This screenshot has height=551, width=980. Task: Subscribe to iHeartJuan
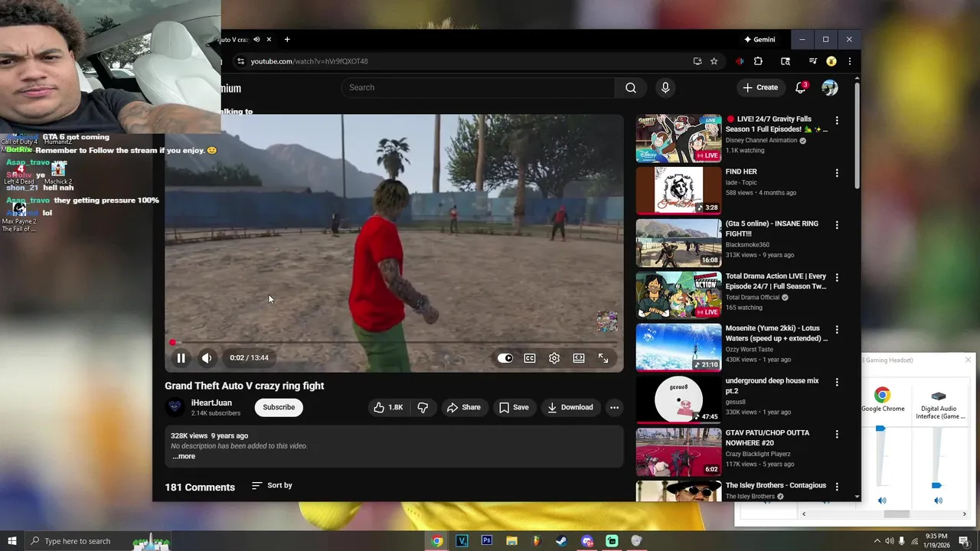tap(279, 407)
